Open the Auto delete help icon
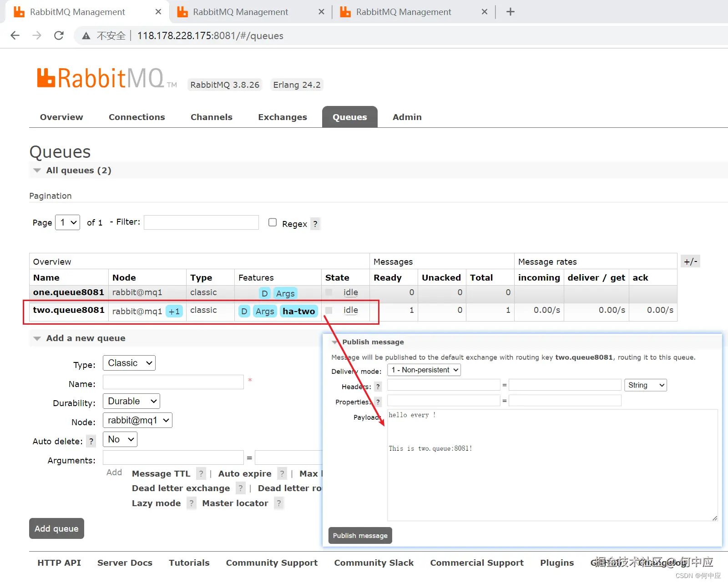 [x=91, y=441]
